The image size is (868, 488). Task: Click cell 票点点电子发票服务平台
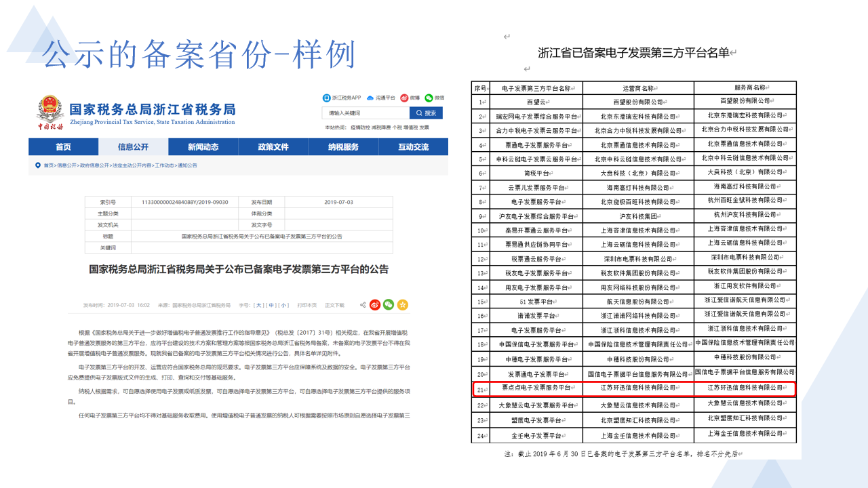[536, 388]
